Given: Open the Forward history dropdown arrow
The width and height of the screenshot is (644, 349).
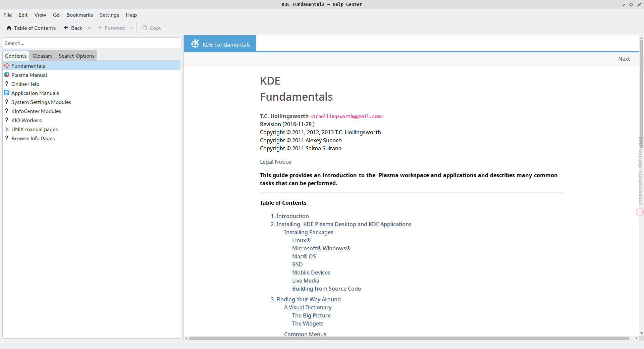Looking at the screenshot, I should click(x=131, y=28).
